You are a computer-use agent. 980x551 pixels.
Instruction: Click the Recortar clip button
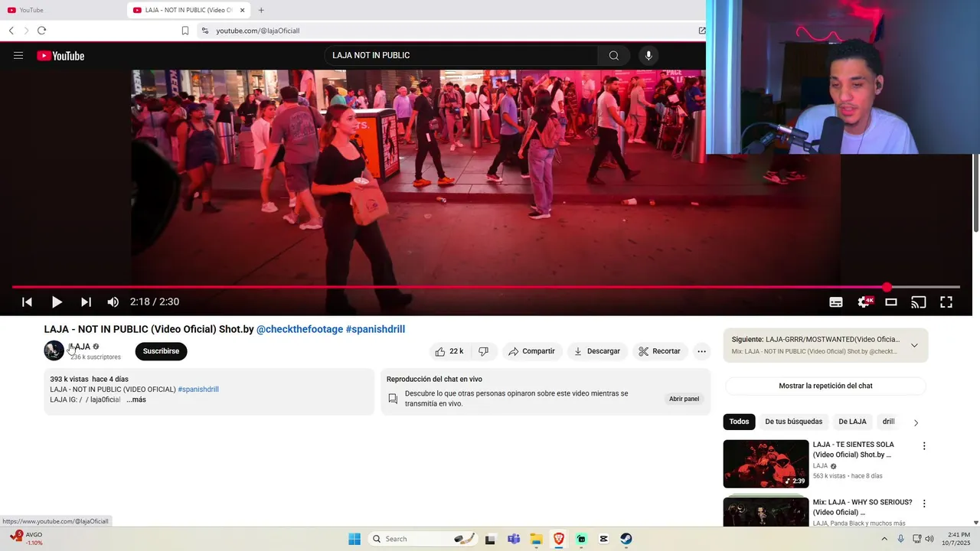click(659, 351)
